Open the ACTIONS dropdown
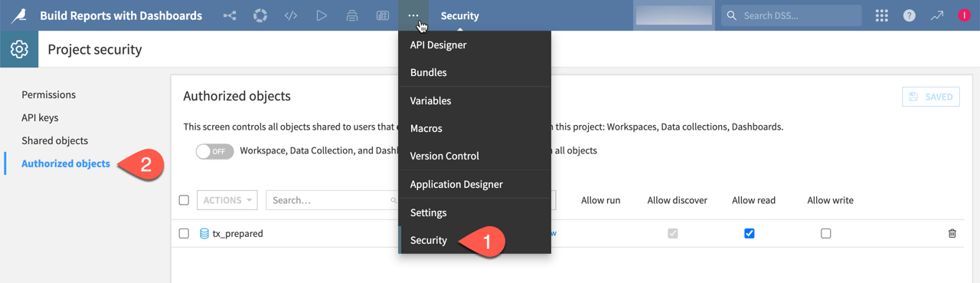980x283 pixels. (x=227, y=200)
